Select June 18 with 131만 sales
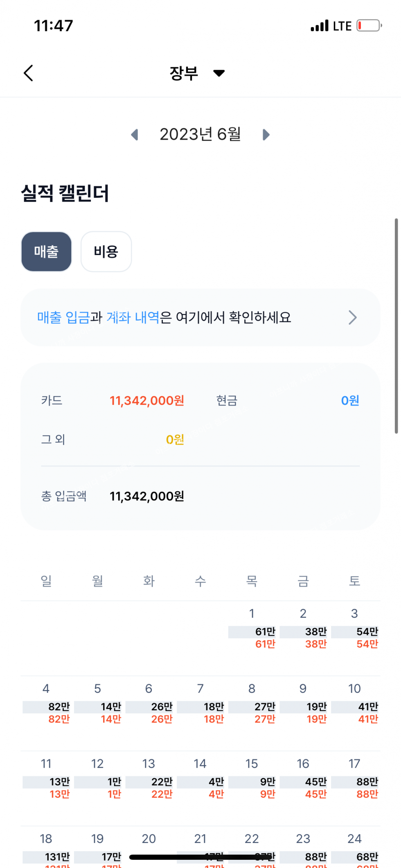Viewport: 401px width, 868px height. (46, 850)
